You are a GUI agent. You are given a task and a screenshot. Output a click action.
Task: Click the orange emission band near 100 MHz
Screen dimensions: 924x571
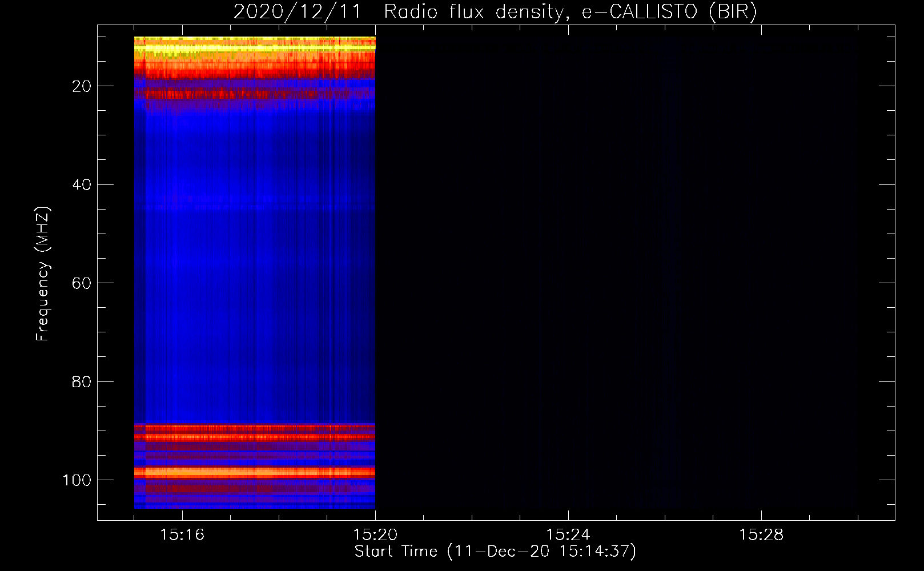coord(255,472)
